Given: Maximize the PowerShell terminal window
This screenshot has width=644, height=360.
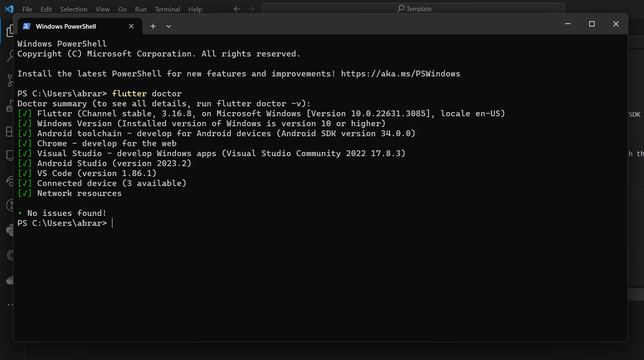Looking at the screenshot, I should tap(592, 24).
